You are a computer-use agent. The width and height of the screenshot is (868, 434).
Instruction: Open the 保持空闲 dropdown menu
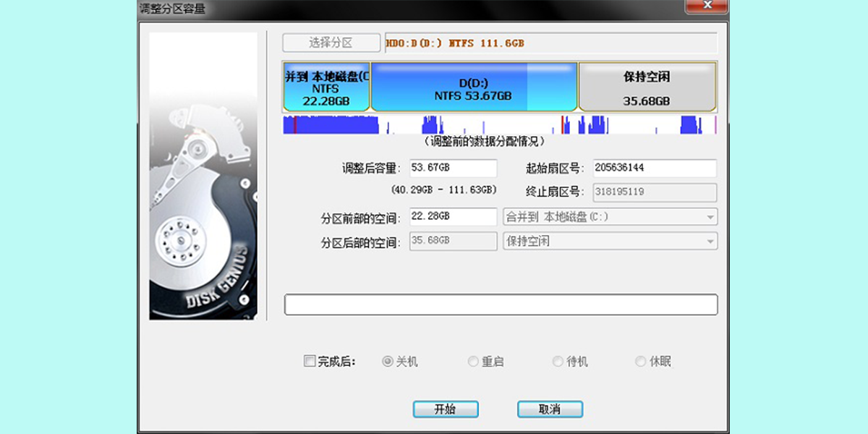pos(608,241)
